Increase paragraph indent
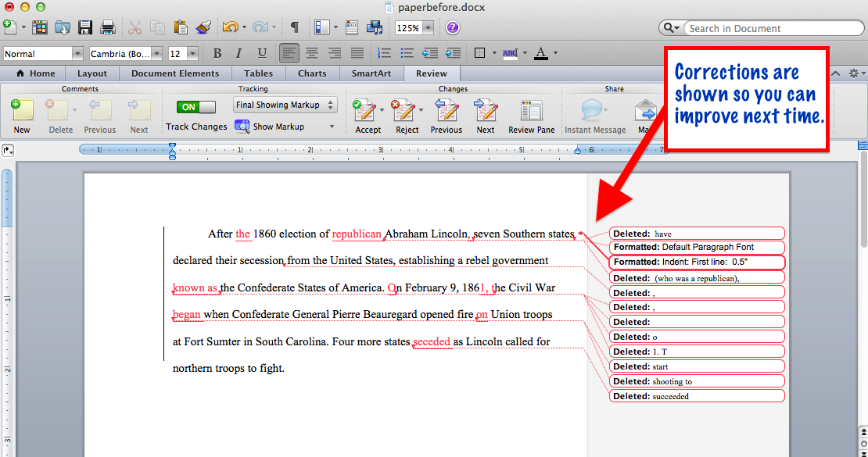The image size is (868, 457). pos(453,53)
